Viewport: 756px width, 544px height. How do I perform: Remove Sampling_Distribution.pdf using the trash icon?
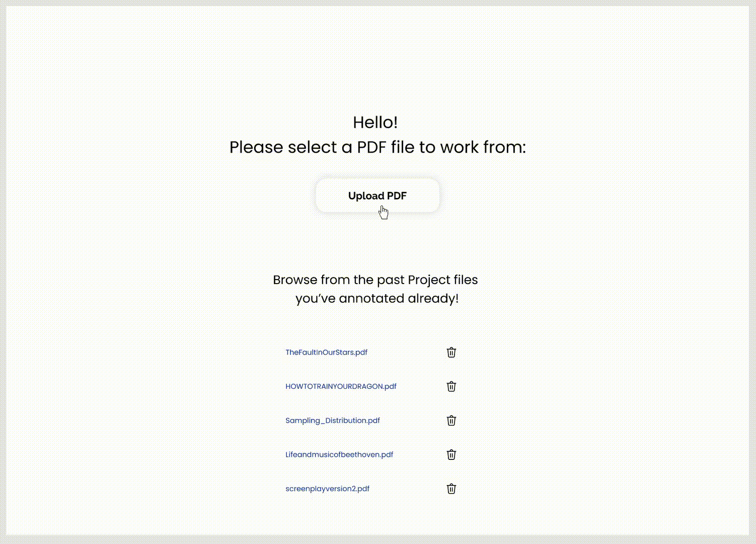(451, 421)
